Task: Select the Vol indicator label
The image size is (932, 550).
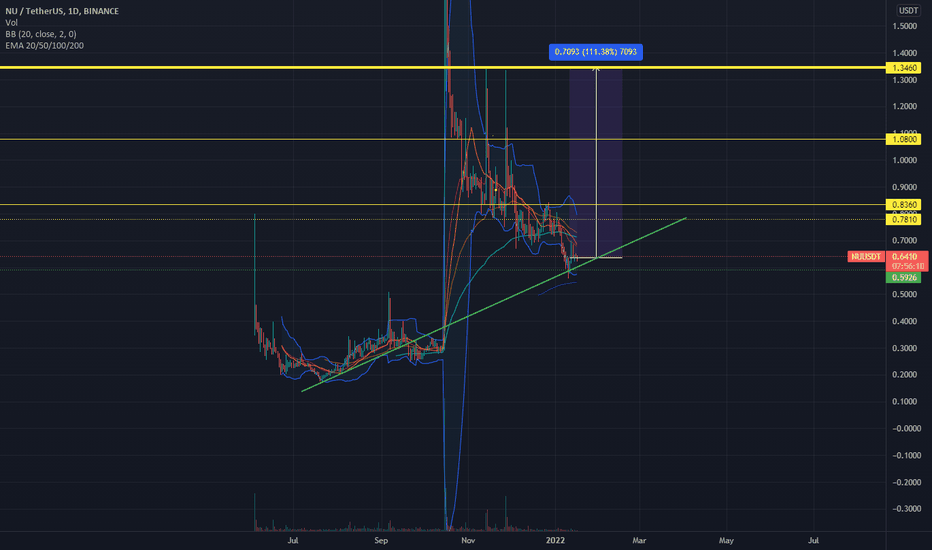Action: 11,23
